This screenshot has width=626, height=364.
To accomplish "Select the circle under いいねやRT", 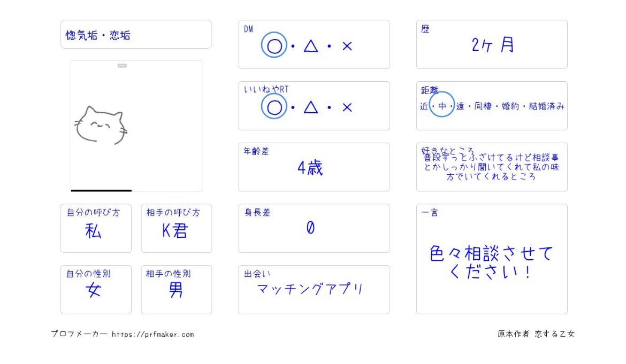I will 274,107.
